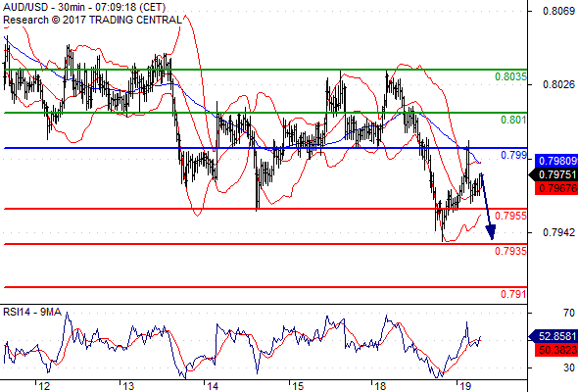
Task: Select the 0.801 green resistance label
Action: (513, 120)
